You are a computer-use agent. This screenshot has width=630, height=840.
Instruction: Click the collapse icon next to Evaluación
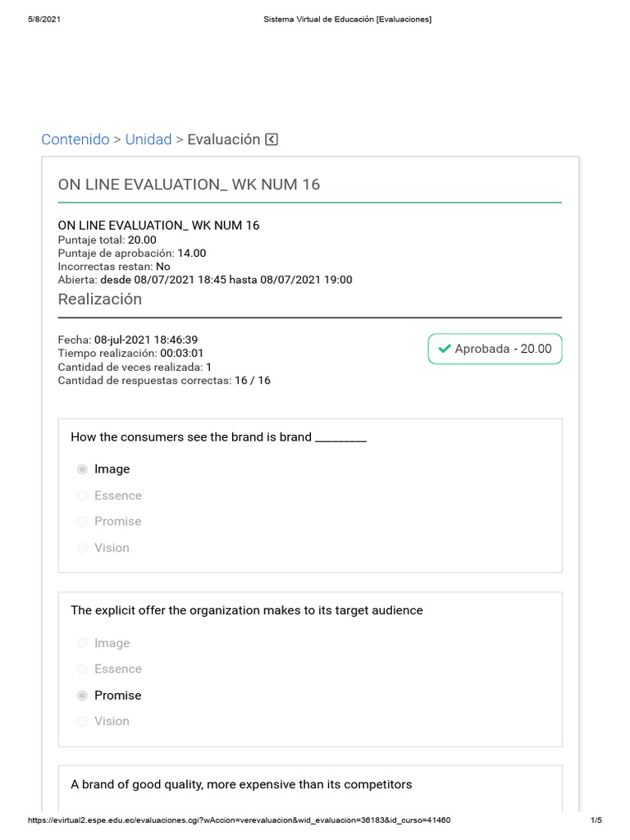(272, 139)
